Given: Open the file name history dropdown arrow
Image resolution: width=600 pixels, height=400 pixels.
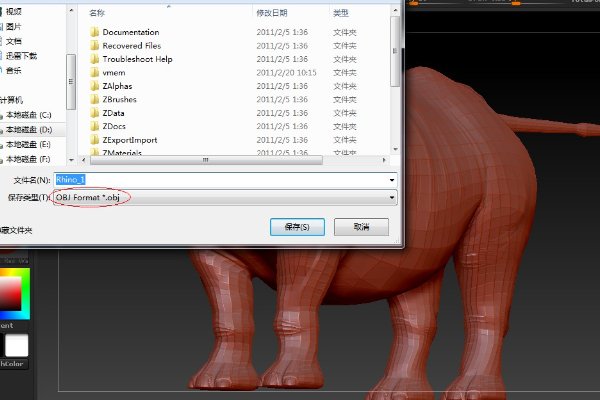Looking at the screenshot, I should [392, 179].
